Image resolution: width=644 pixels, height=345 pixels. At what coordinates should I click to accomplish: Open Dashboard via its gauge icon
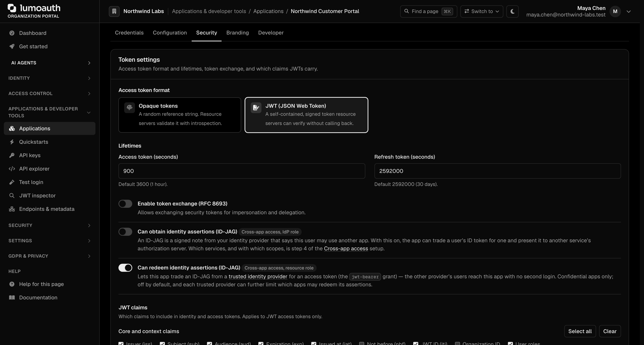(12, 33)
